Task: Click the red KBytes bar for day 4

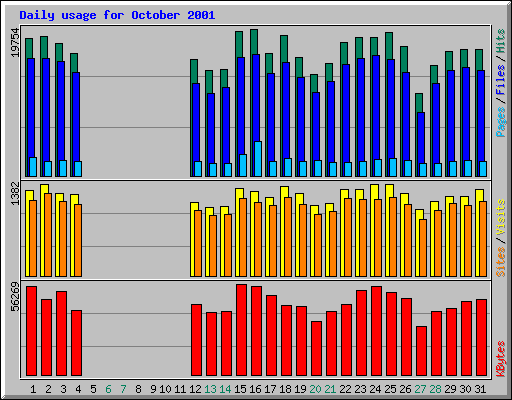Action: tap(76, 343)
